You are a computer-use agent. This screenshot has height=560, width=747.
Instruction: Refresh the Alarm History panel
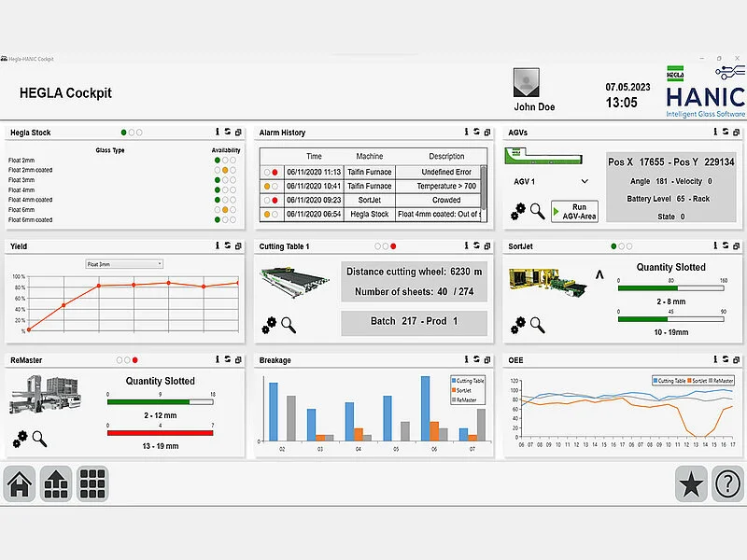[x=476, y=132]
